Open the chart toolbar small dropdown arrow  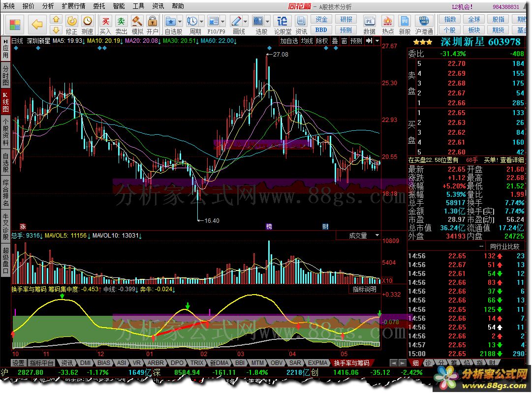click(377, 41)
